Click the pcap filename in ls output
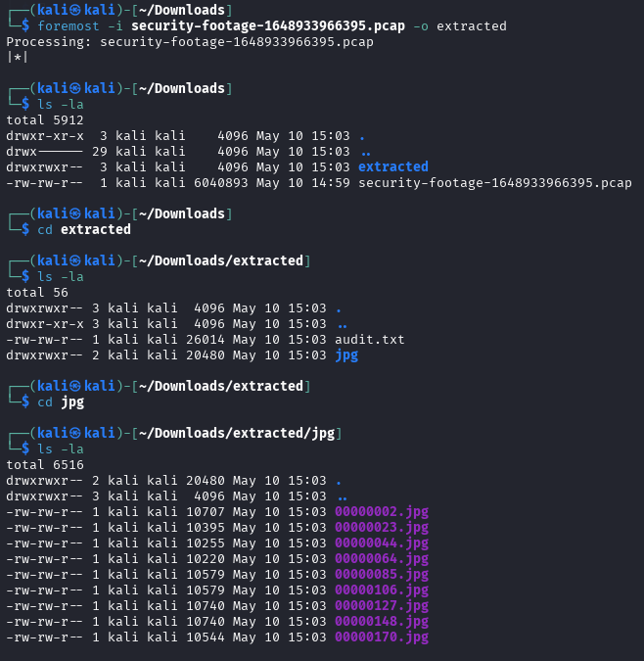Screen dimensions: 644x661 [x=495, y=183]
